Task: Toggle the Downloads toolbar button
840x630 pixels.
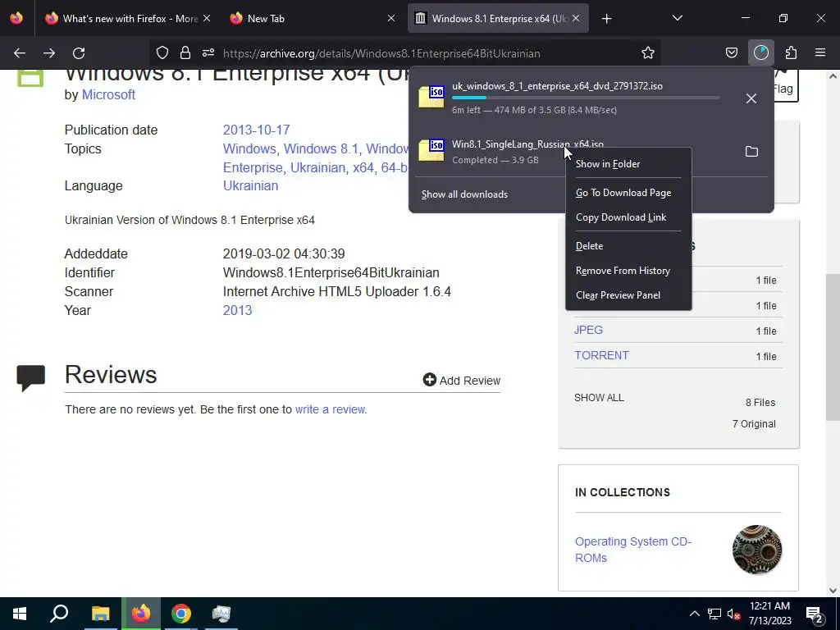Action: click(760, 53)
